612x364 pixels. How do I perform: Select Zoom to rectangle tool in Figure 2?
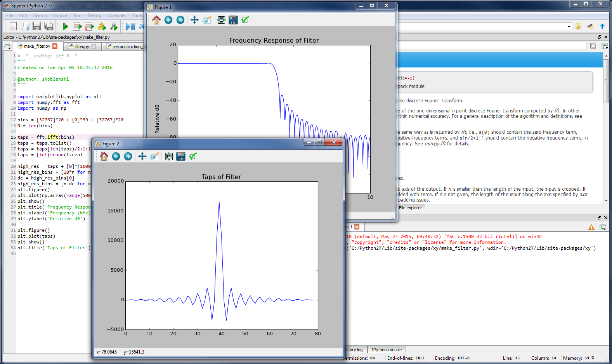(x=154, y=156)
